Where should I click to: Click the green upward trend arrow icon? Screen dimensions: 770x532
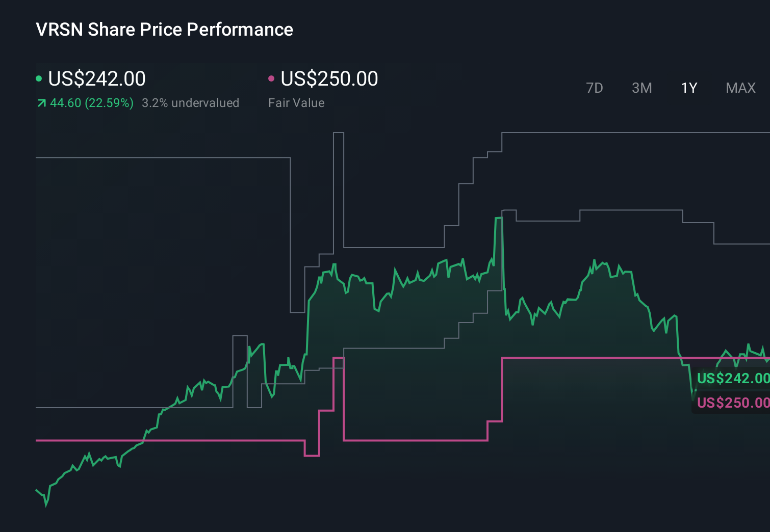[41, 102]
